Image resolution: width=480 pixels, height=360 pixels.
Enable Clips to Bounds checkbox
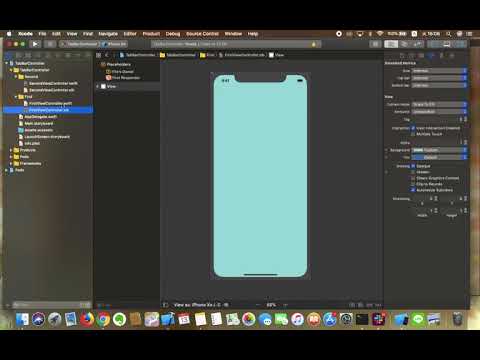click(x=413, y=184)
